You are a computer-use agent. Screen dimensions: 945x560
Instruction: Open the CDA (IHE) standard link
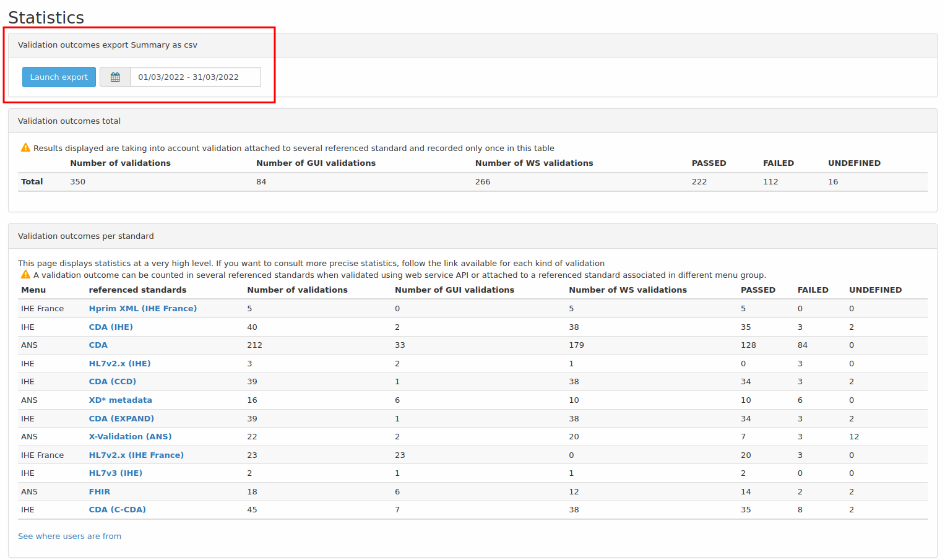(x=111, y=327)
